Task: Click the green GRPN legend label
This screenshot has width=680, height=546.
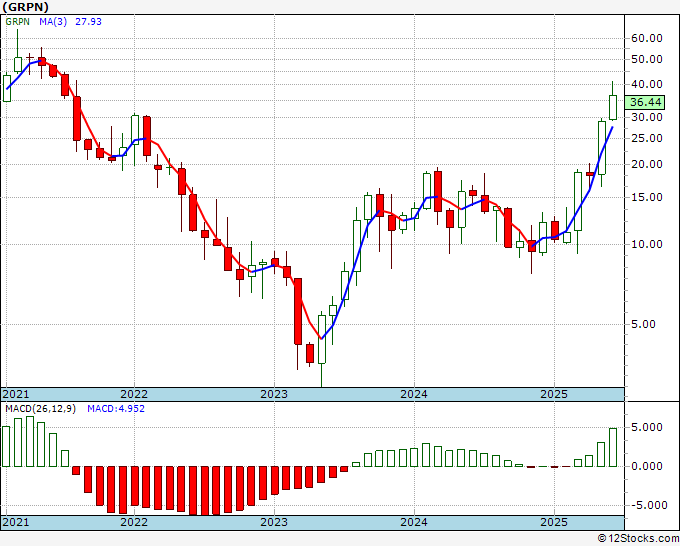Action: (x=17, y=21)
